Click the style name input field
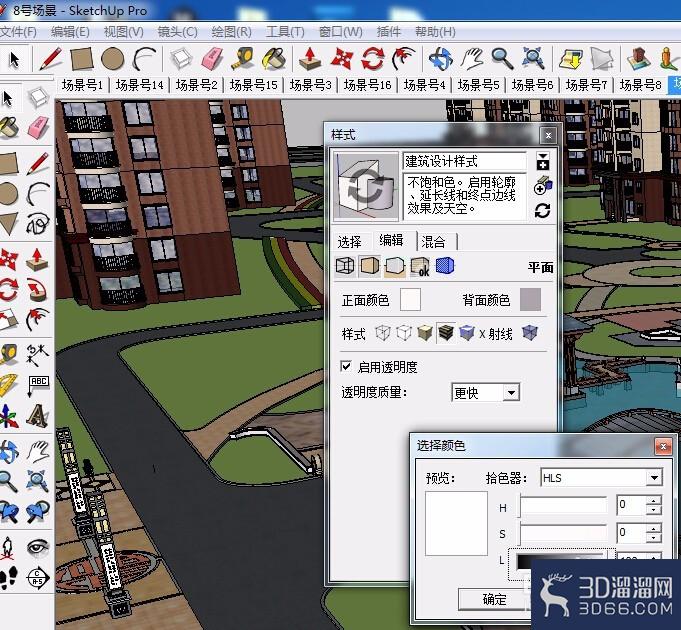The image size is (681, 630). (x=465, y=161)
